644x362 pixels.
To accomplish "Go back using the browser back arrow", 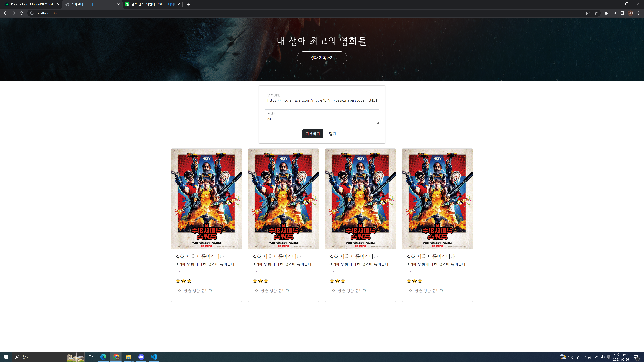I will (6, 13).
